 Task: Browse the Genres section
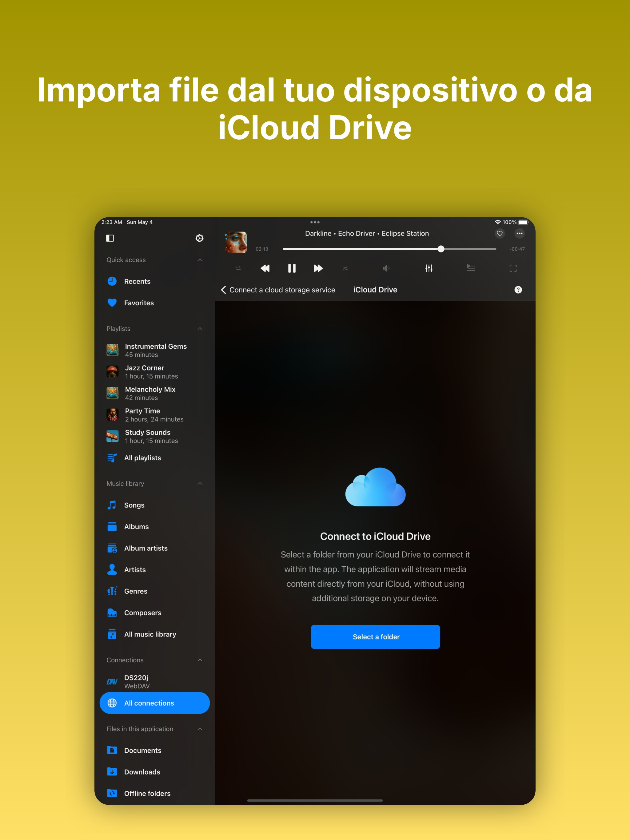pyautogui.click(x=135, y=591)
